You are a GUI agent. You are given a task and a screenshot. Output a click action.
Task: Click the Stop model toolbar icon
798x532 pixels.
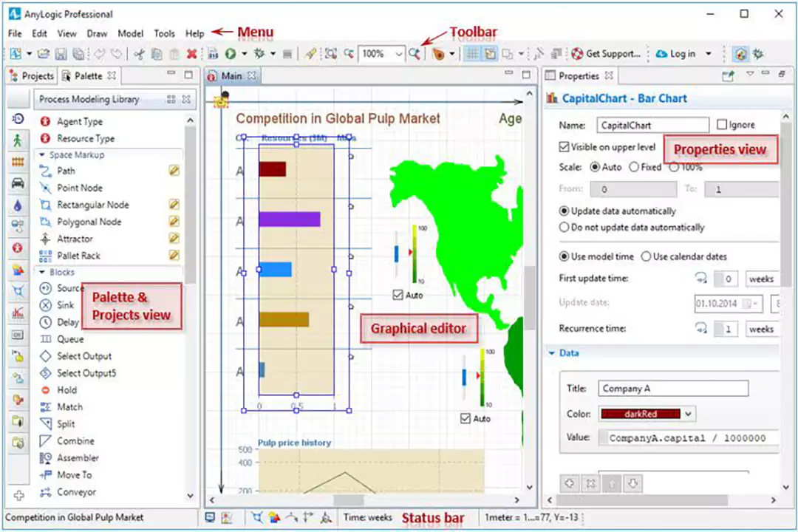point(287,53)
